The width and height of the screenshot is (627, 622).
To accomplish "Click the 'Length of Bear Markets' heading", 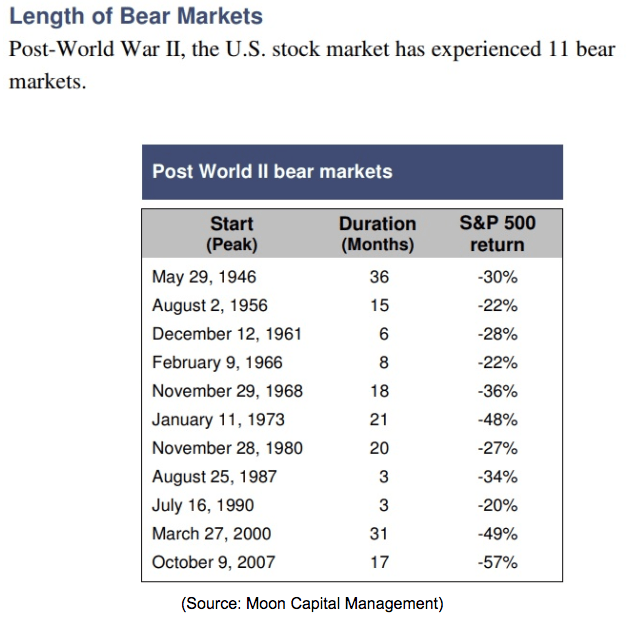I will pyautogui.click(x=136, y=17).
